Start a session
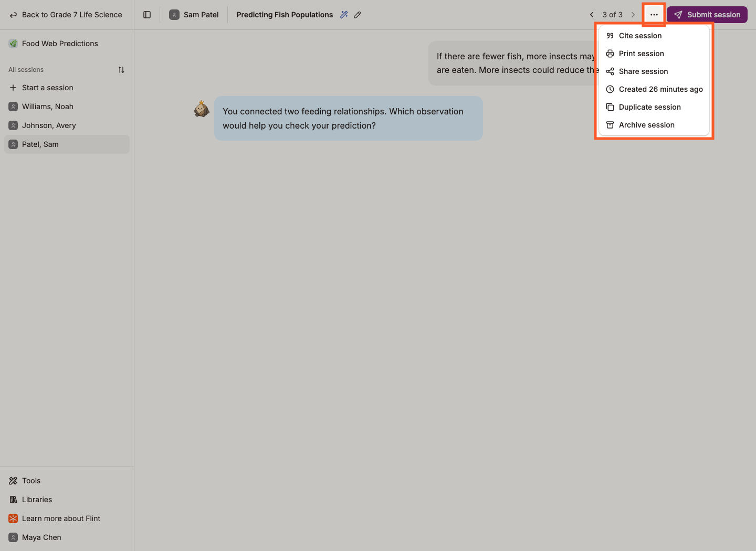The image size is (756, 551). point(67,88)
